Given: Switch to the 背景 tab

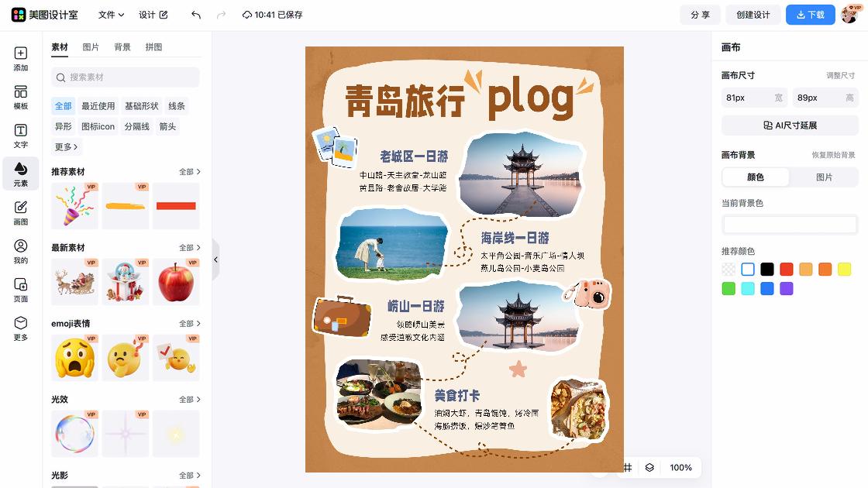Looking at the screenshot, I should 122,47.
